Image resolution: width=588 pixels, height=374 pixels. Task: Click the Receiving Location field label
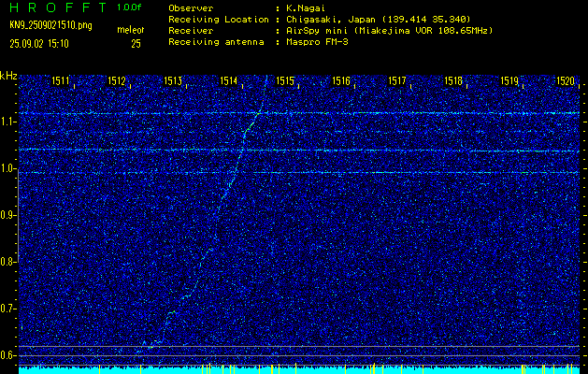(219, 20)
